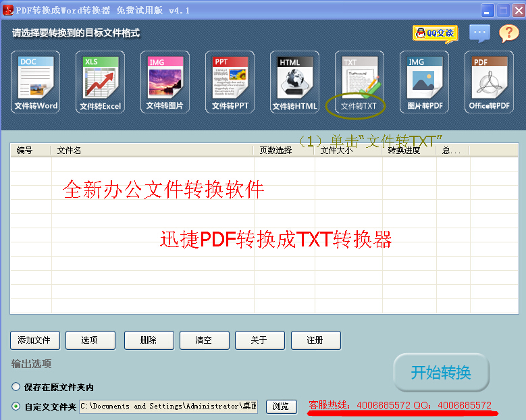Screen dimensions: 526x420
Task: Pick the 文件转图片 conversion icon
Action: pyautogui.click(x=165, y=82)
